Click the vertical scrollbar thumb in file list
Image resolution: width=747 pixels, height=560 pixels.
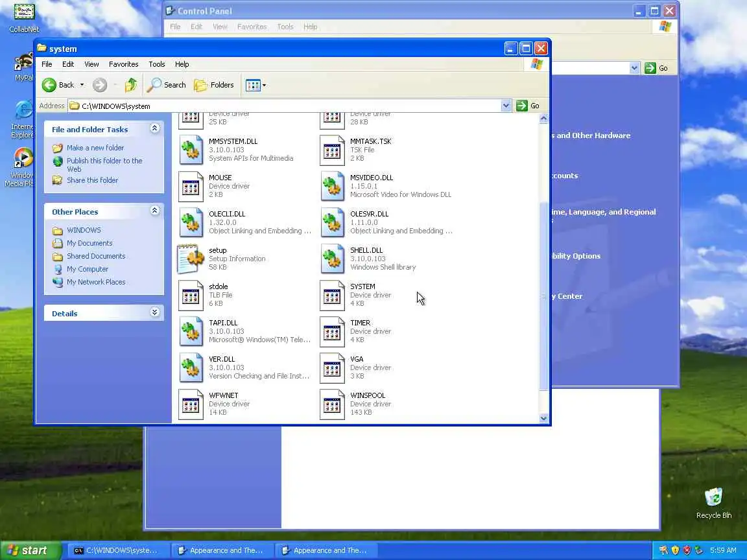click(543, 296)
